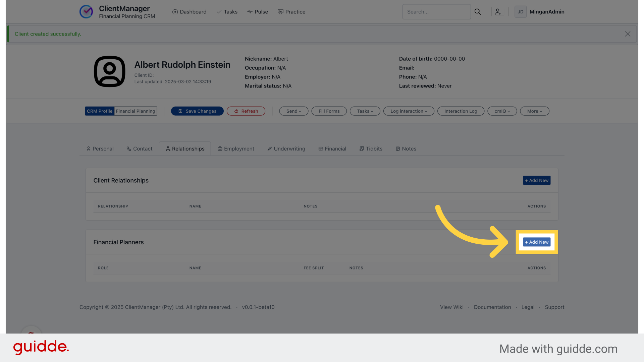The width and height of the screenshot is (644, 362).
Task: Open the Log interaction dropdown
Action: point(409,111)
